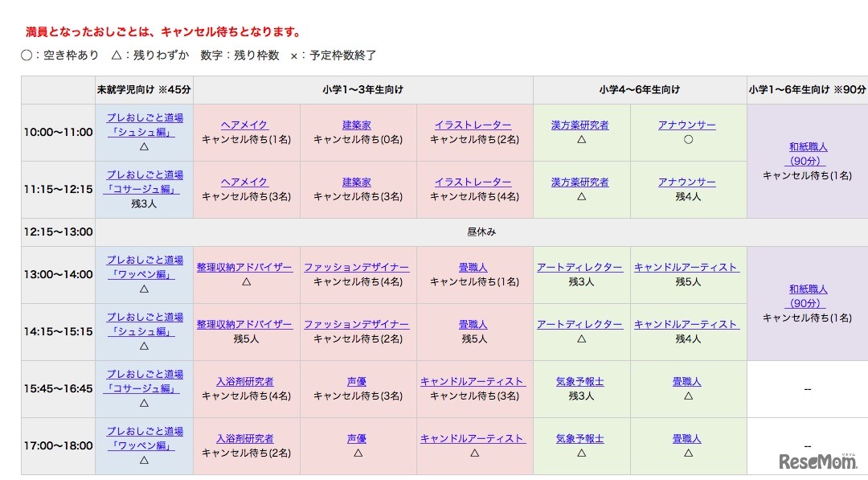Image resolution: width=868 pixels, height=480 pixels.
Task: Open the 建築家 link in the 11:15 row
Action: pos(357,182)
